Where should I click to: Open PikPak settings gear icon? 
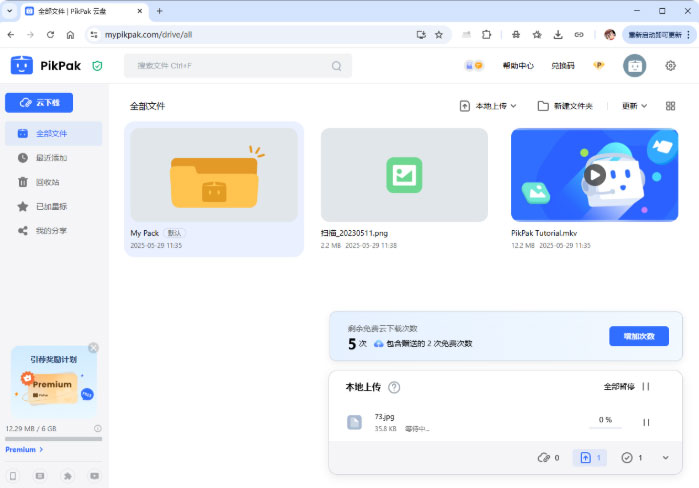[x=671, y=66]
